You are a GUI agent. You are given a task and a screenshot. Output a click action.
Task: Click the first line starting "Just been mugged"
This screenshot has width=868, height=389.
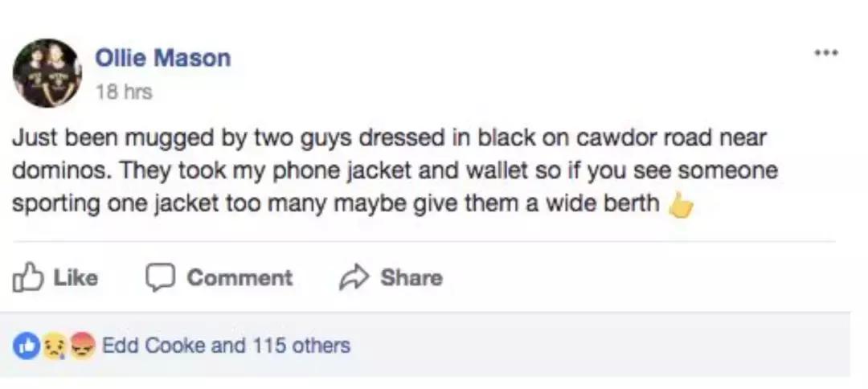coord(389,137)
